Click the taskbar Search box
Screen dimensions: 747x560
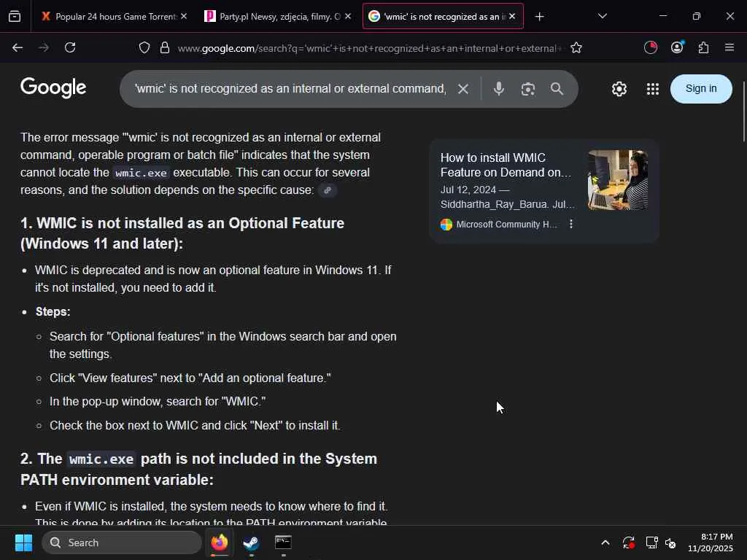click(122, 542)
